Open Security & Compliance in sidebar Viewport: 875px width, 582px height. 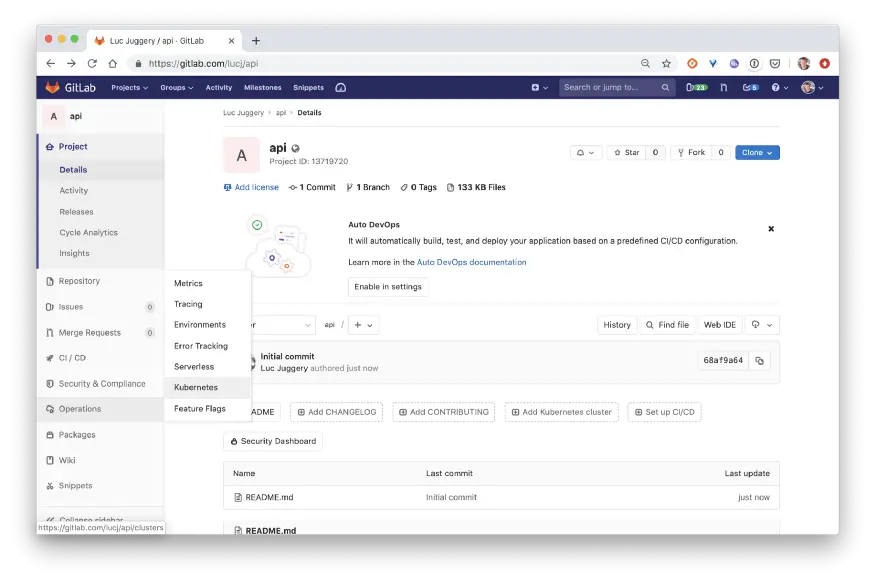click(102, 384)
